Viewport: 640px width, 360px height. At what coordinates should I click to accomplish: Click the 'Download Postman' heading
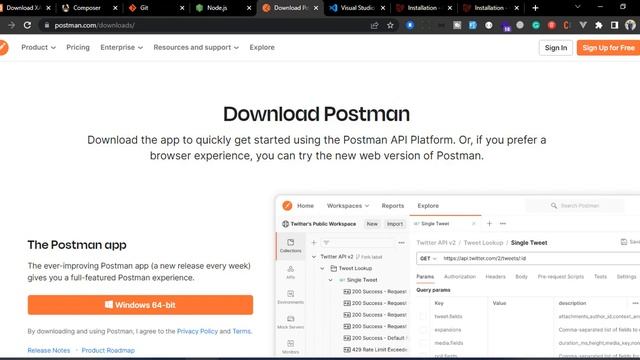(316, 114)
